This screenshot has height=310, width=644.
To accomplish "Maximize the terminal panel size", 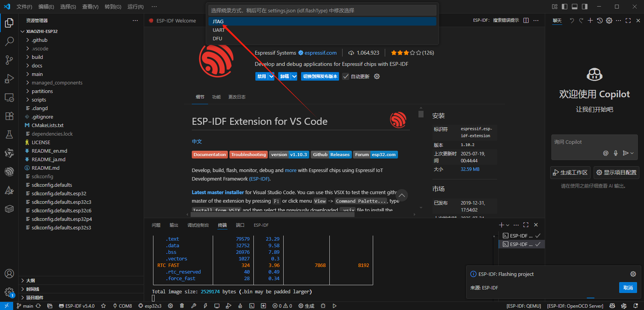I will pyautogui.click(x=526, y=225).
